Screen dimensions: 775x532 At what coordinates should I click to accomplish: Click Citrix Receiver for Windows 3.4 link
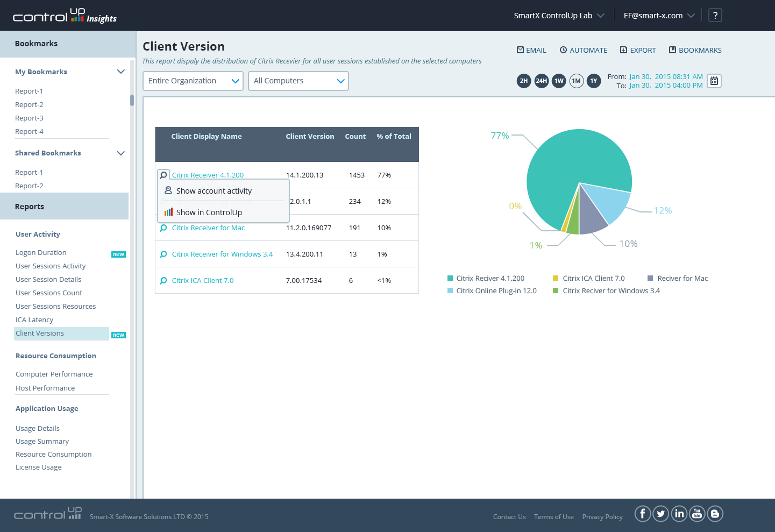pyautogui.click(x=222, y=254)
